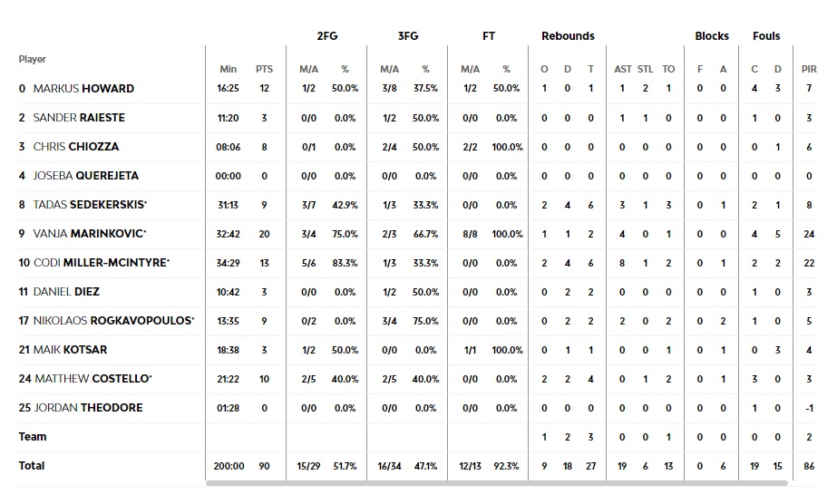Open Markus Howard's player page
Viewport: 837px width, 504px height.
click(x=83, y=89)
